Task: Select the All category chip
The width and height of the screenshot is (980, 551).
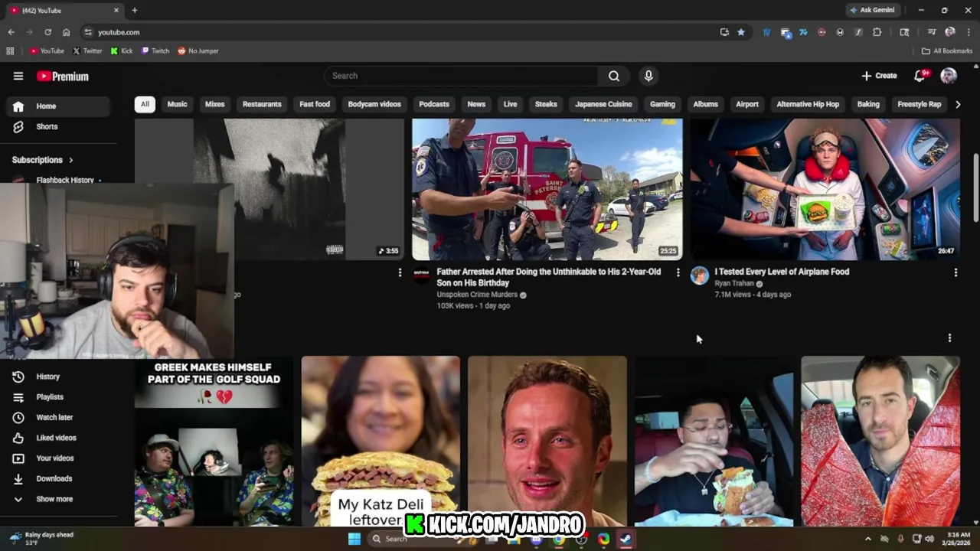Action: click(x=145, y=104)
